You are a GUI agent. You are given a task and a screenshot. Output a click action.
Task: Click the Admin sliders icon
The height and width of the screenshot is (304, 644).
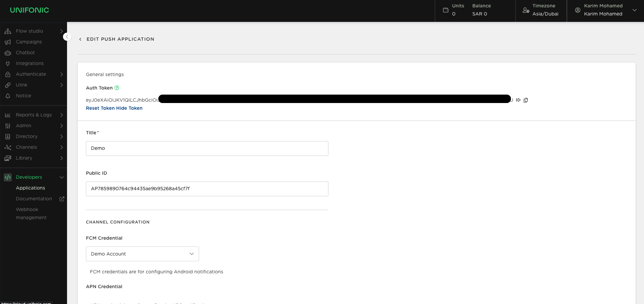pyautogui.click(x=8, y=126)
